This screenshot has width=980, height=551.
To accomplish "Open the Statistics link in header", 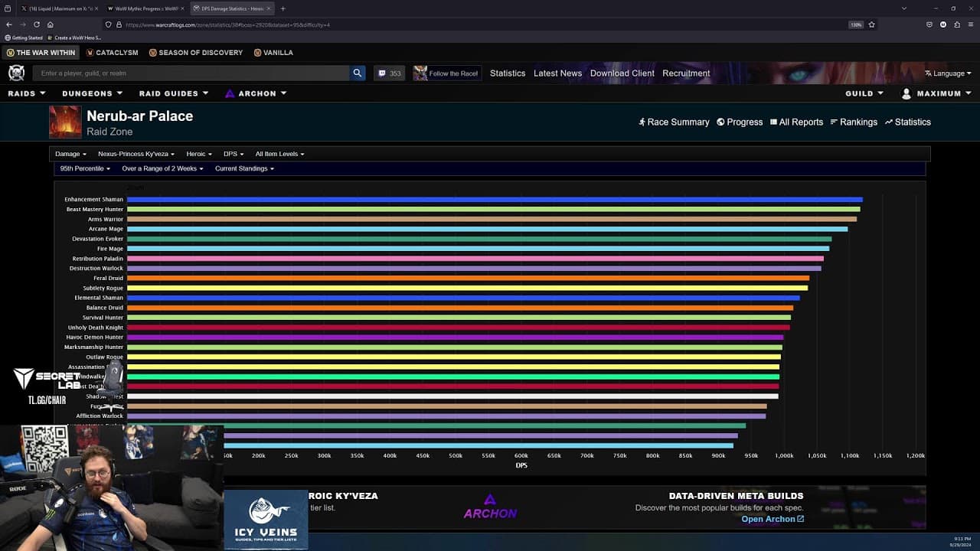I will pos(508,73).
